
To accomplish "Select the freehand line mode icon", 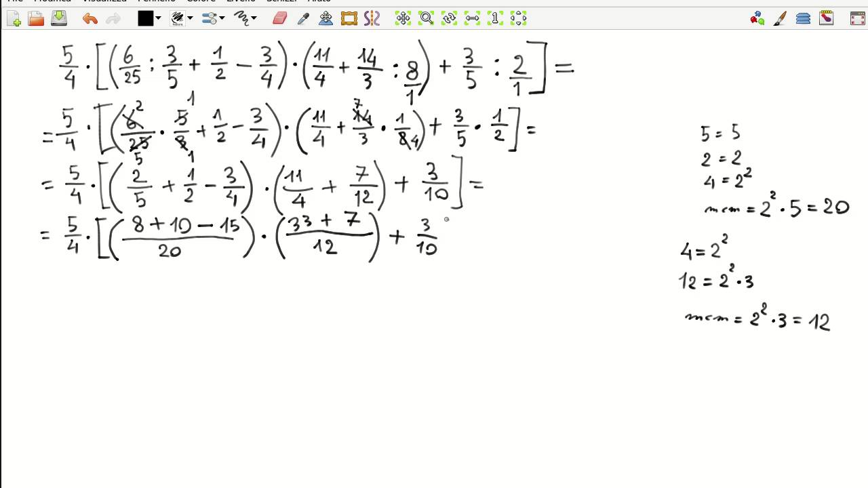I will point(241,18).
